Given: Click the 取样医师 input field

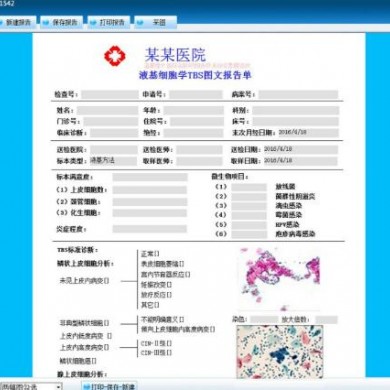Looking at the screenshot, I should point(199,161).
